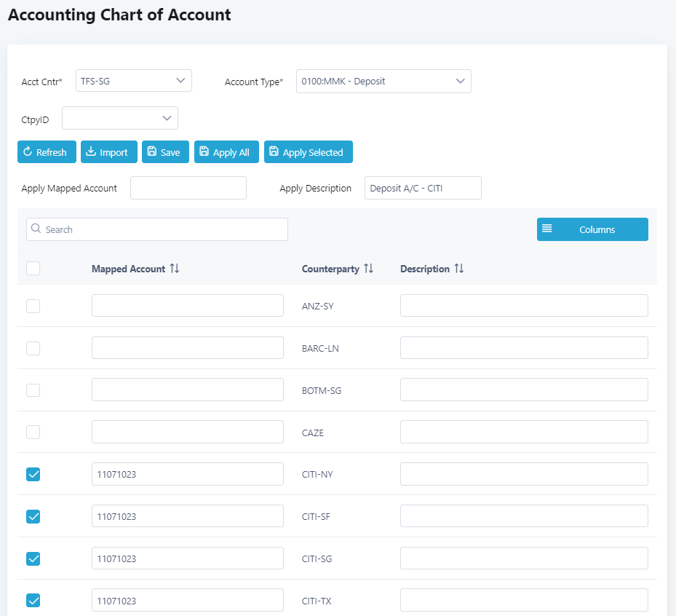Screen dimensions: 676x616
Task: Uncheck the CITI-NY row checkbox
Action: (x=33, y=474)
